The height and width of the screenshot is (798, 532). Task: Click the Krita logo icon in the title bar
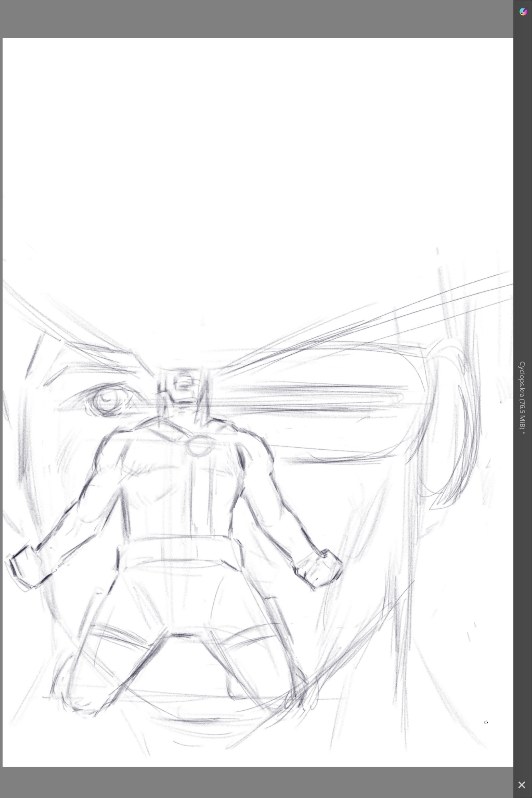[x=523, y=12]
